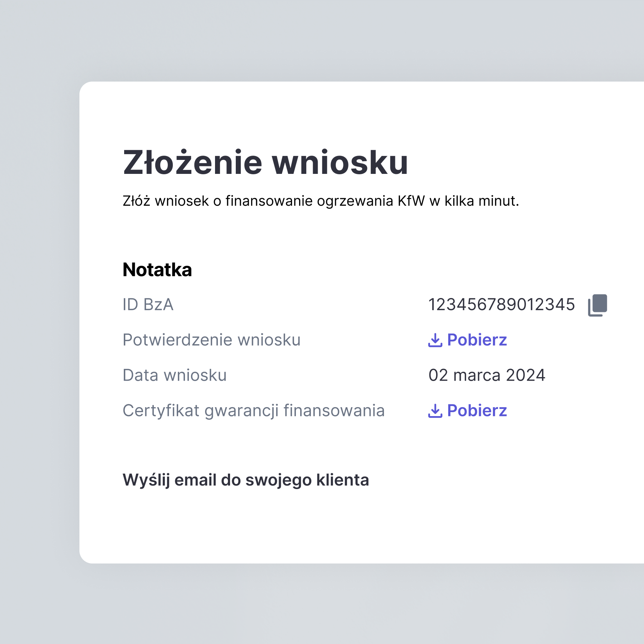The image size is (644, 644).
Task: Click Pobierz link for Certyfikat gwarancji finansowania
Action: point(468,411)
